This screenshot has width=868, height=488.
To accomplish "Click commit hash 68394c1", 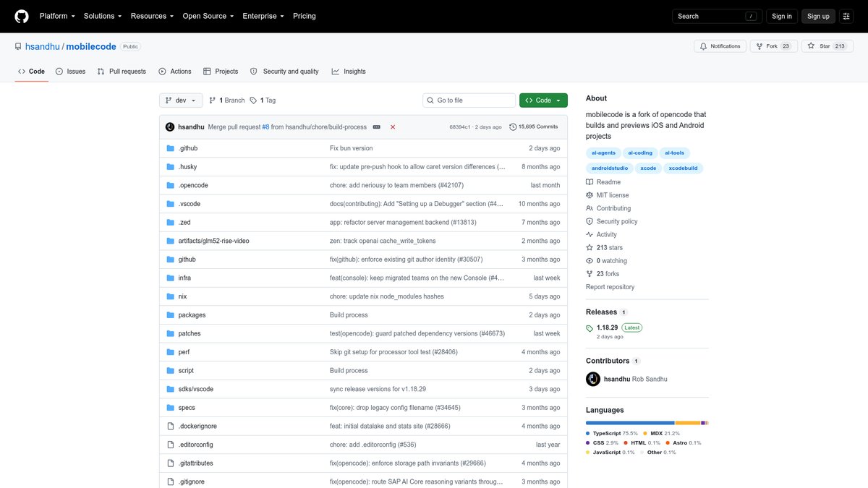I will click(x=460, y=127).
